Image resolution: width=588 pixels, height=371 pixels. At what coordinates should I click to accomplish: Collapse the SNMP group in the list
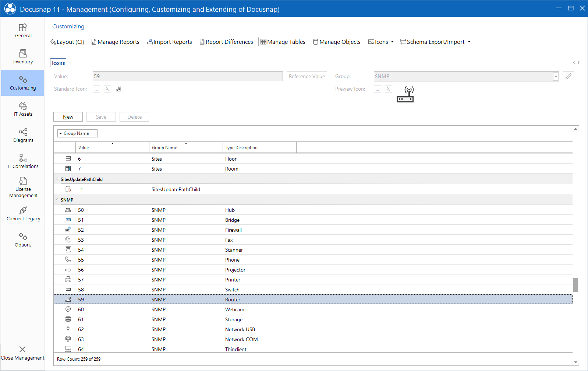click(x=57, y=200)
